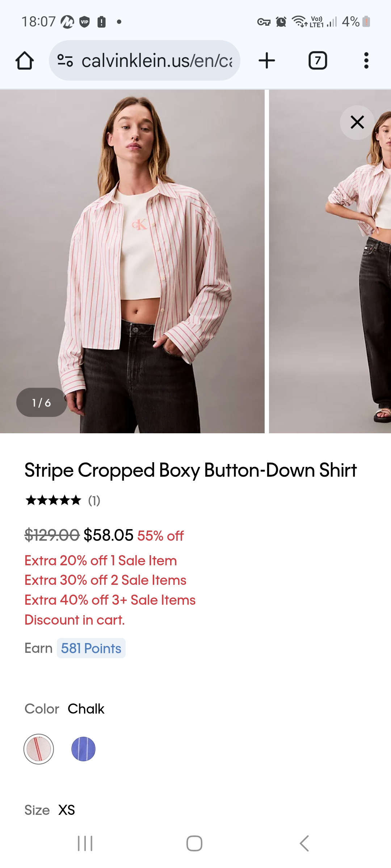
Task: Open the tab switcher showing 7 tabs
Action: 318,60
